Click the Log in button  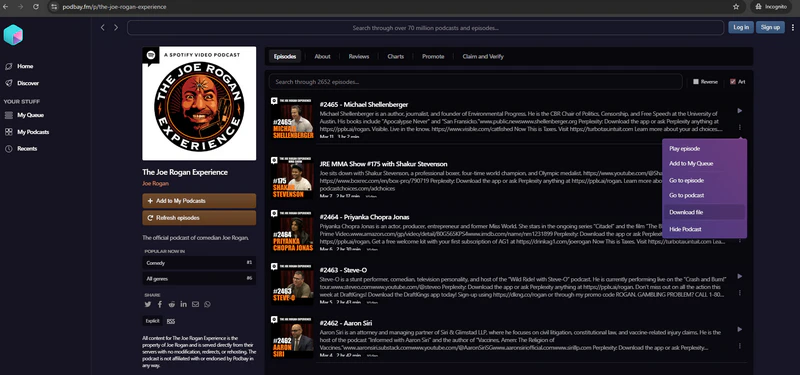(741, 28)
